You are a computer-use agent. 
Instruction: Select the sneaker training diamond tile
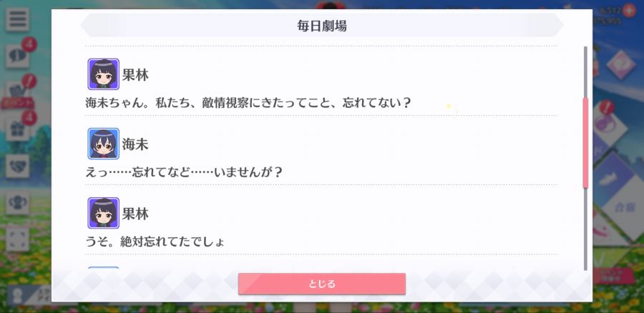[618, 175]
